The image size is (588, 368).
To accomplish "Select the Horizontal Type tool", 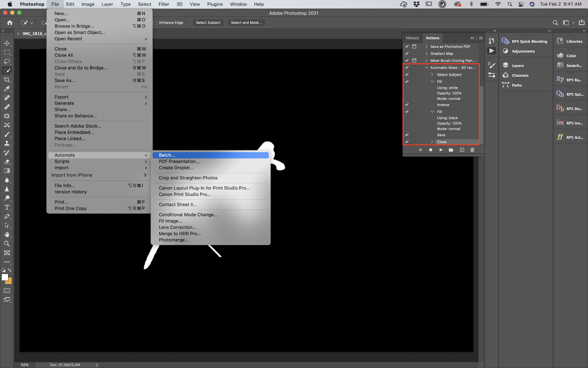I will point(7,207).
